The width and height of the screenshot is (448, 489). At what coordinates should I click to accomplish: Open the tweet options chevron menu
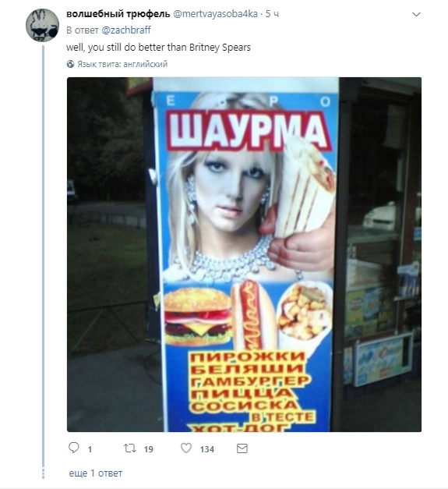pos(416,14)
